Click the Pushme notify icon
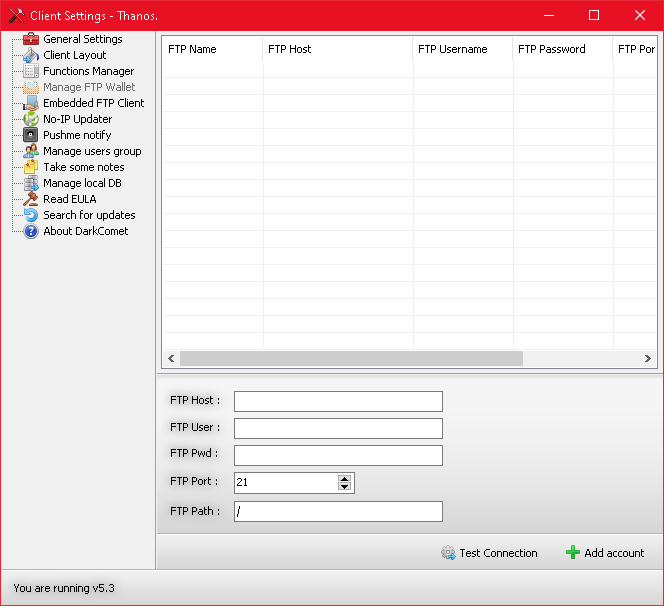Image resolution: width=664 pixels, height=606 pixels. [x=31, y=135]
